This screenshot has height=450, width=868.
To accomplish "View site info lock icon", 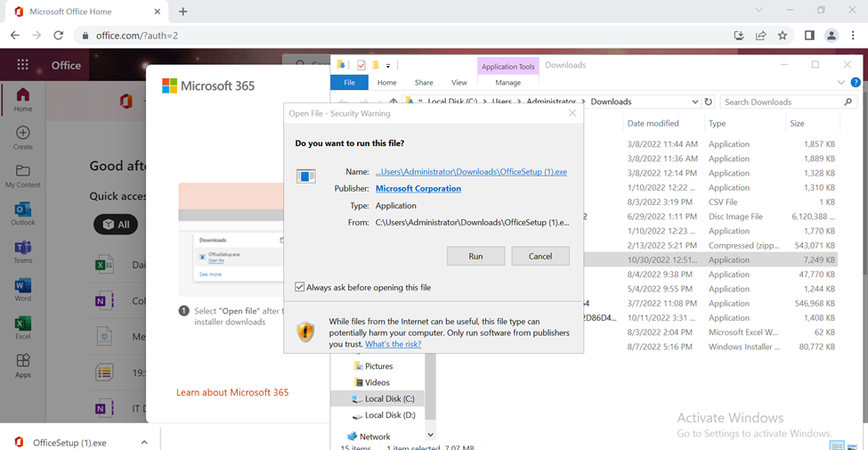I will 85,36.
